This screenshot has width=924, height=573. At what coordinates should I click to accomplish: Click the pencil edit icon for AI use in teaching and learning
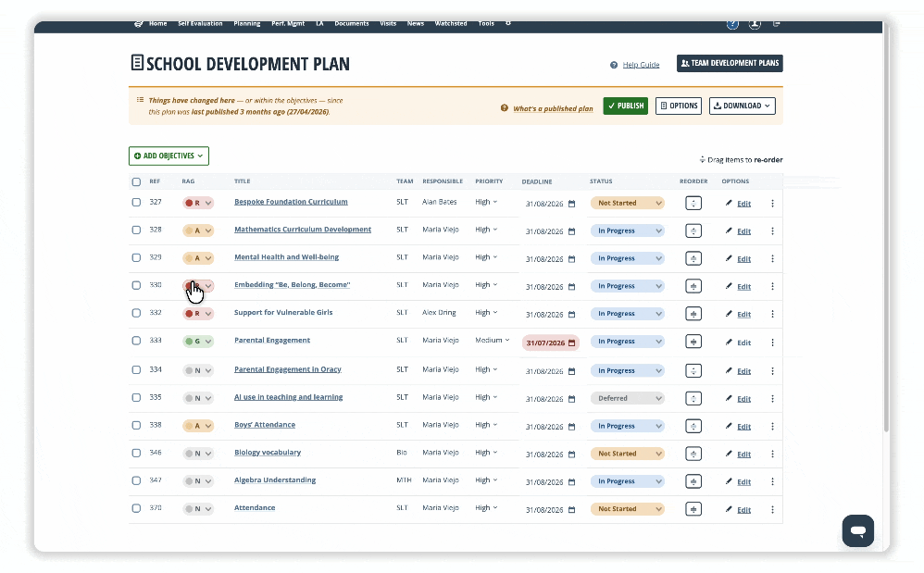(x=729, y=399)
